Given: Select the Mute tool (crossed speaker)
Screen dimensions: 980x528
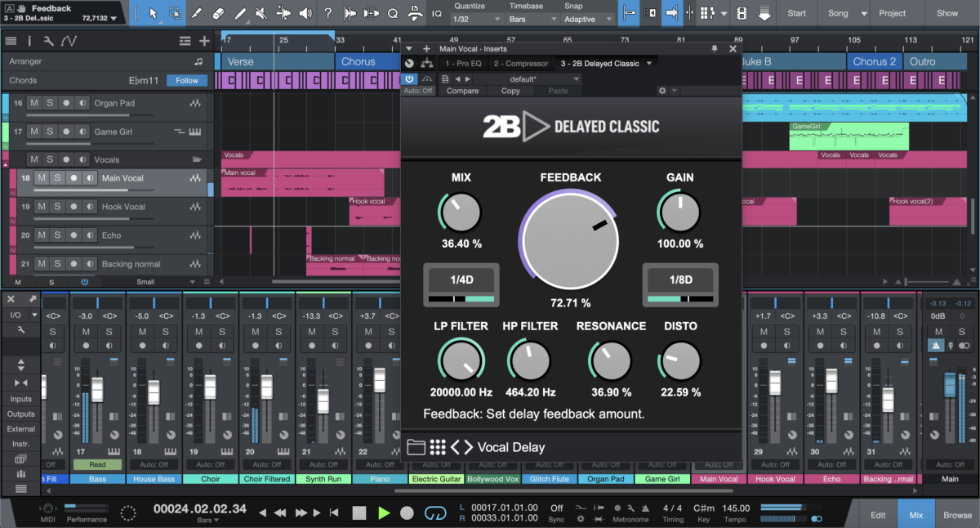Looking at the screenshot, I should pos(261,13).
